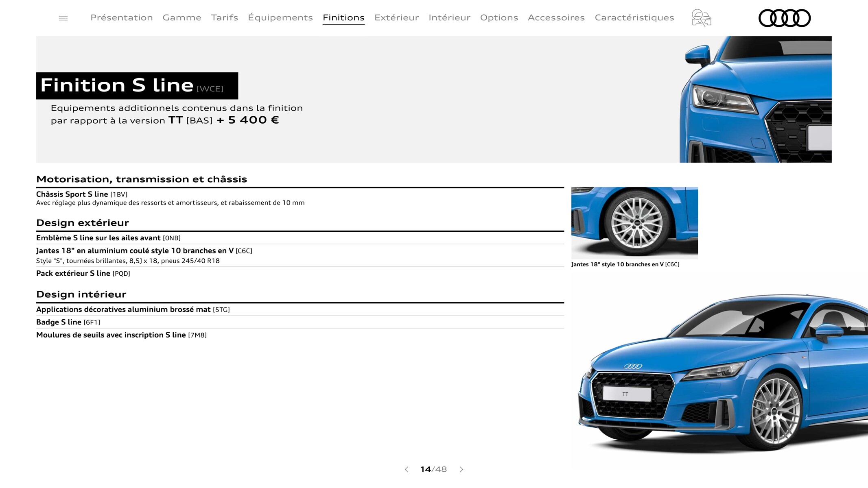Click the 10 mm lowering description text
The width and height of the screenshot is (868, 488).
(x=170, y=203)
